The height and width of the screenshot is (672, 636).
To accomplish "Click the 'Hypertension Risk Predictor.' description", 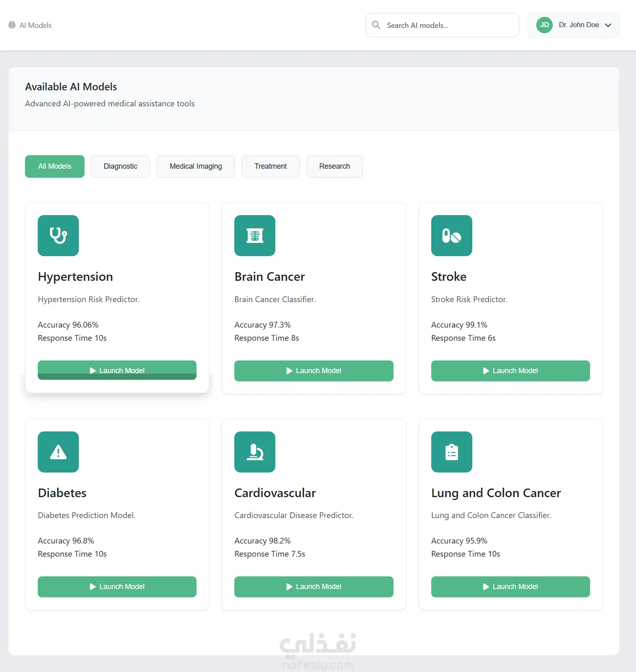I will click(89, 299).
